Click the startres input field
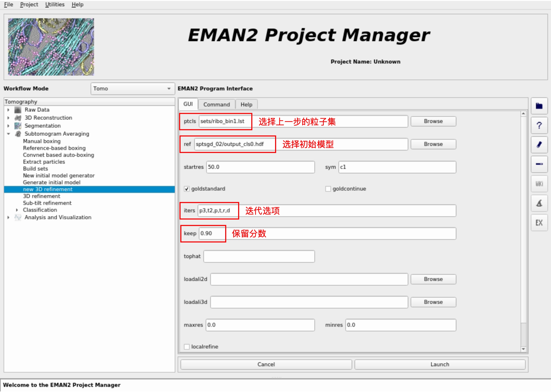Image resolution: width=551 pixels, height=392 pixels. pos(260,167)
